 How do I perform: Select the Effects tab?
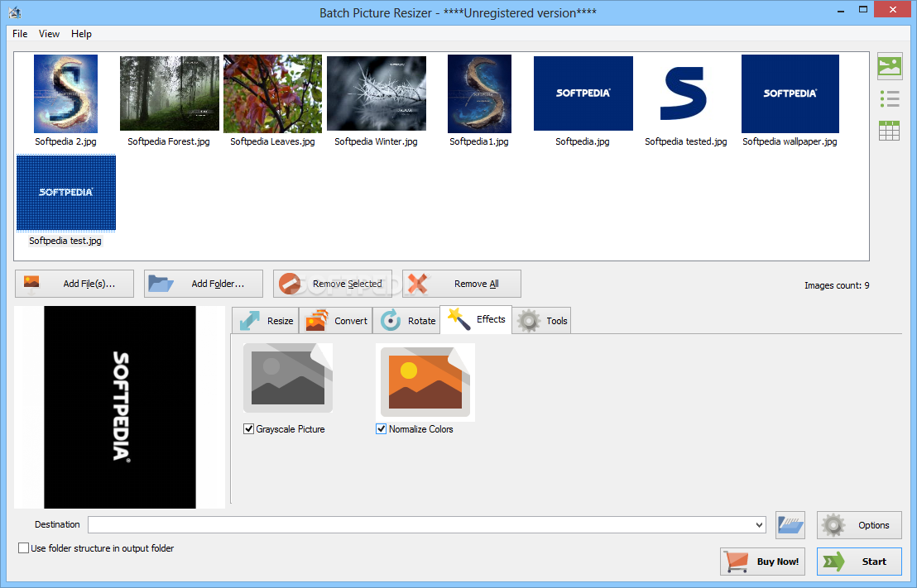tap(476, 319)
